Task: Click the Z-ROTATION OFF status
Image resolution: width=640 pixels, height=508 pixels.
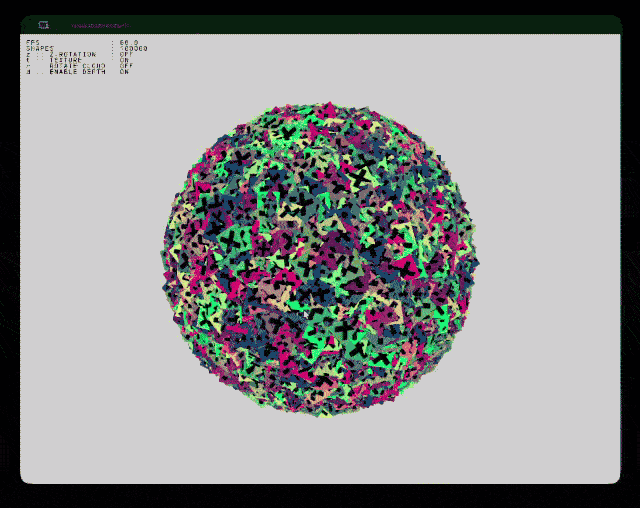Action: 127,54
